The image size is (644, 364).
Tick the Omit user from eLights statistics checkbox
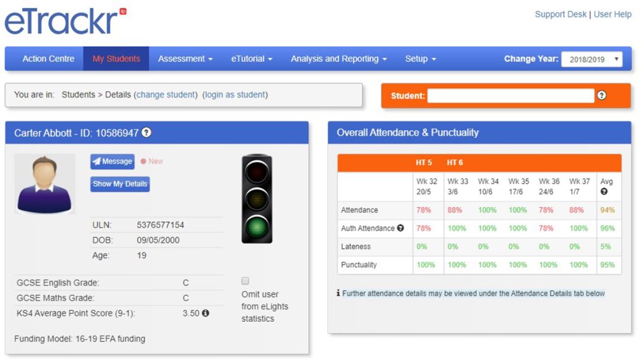[x=245, y=281]
